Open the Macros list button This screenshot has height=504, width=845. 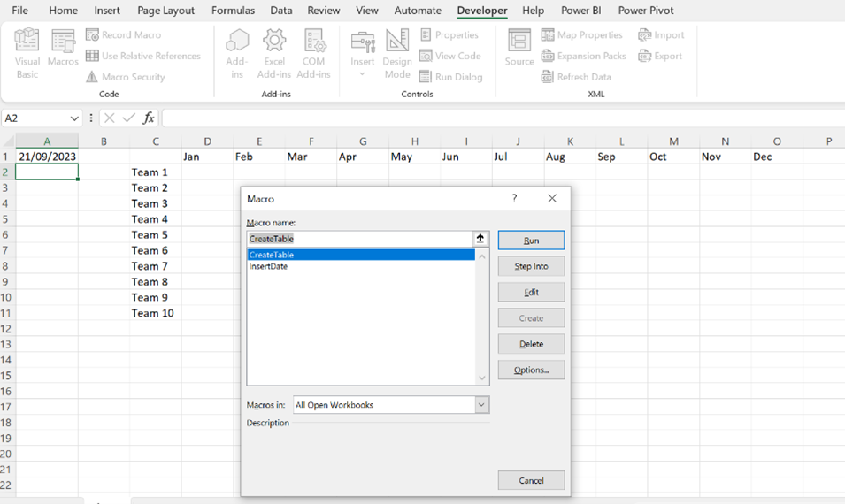(x=63, y=48)
